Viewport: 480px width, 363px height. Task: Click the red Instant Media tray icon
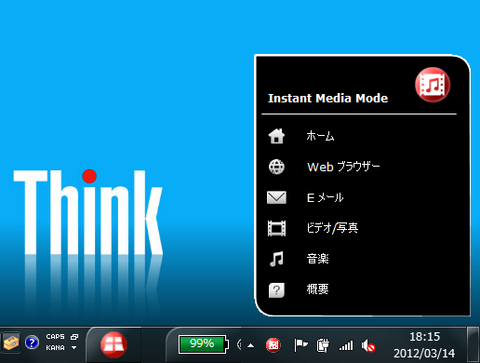click(273, 345)
